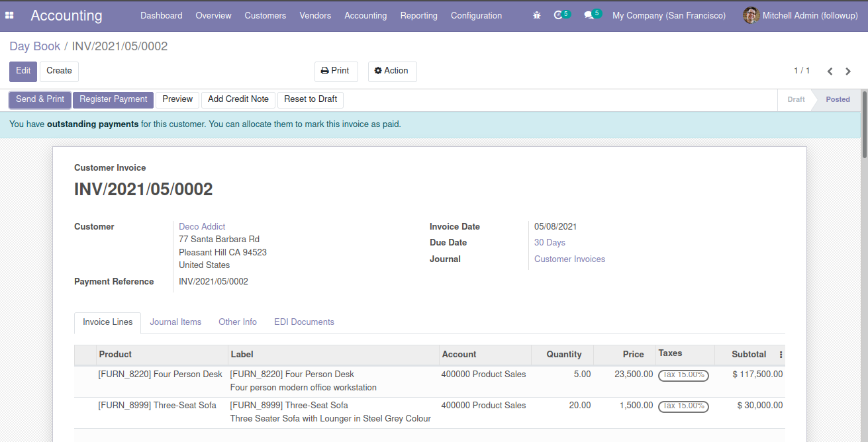This screenshot has height=442, width=868.
Task: Open the Print dropdown
Action: 336,71
